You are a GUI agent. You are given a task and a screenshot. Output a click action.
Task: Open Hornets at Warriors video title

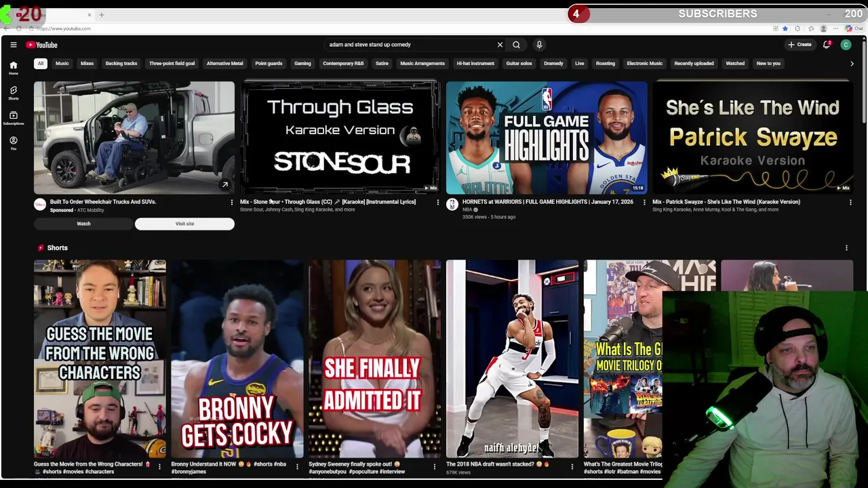pyautogui.click(x=547, y=202)
